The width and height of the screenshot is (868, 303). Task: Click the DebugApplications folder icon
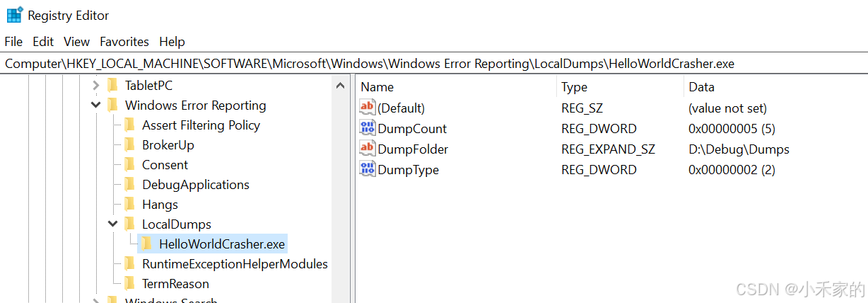pos(129,185)
